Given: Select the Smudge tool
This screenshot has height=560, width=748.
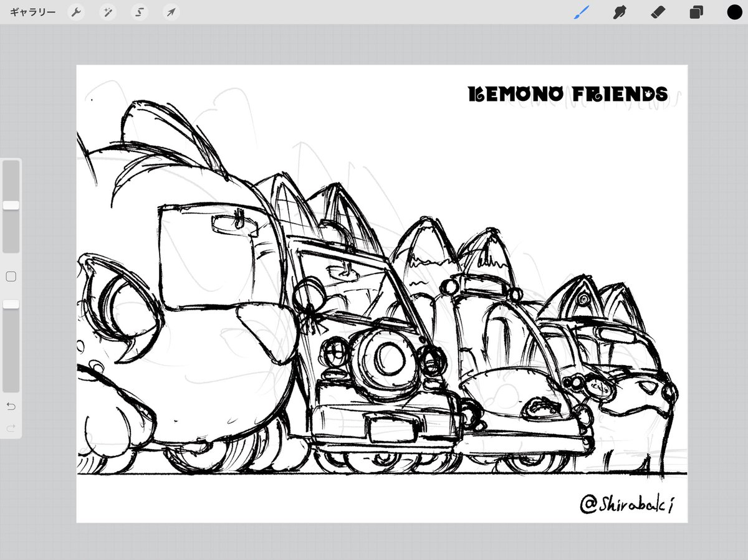Looking at the screenshot, I should coord(619,12).
